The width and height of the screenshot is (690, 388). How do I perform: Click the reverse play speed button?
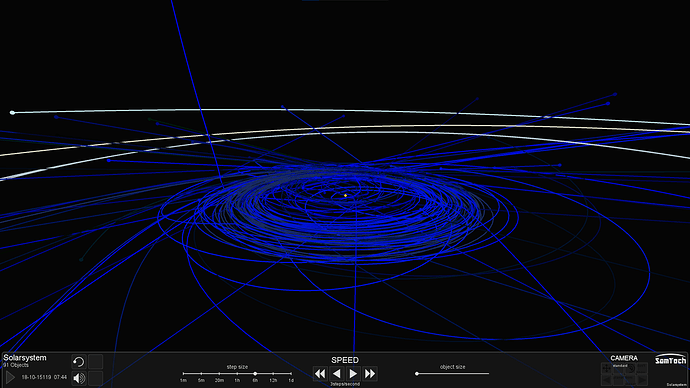click(x=337, y=374)
